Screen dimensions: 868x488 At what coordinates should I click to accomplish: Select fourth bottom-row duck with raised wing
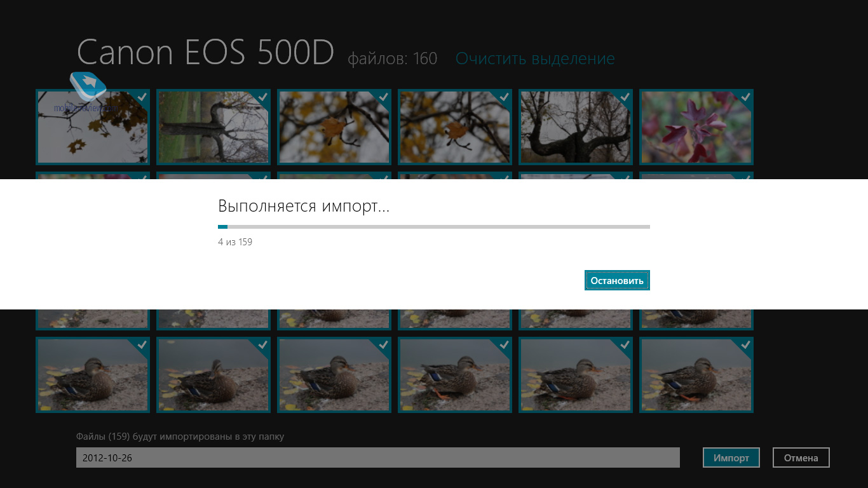point(455,375)
